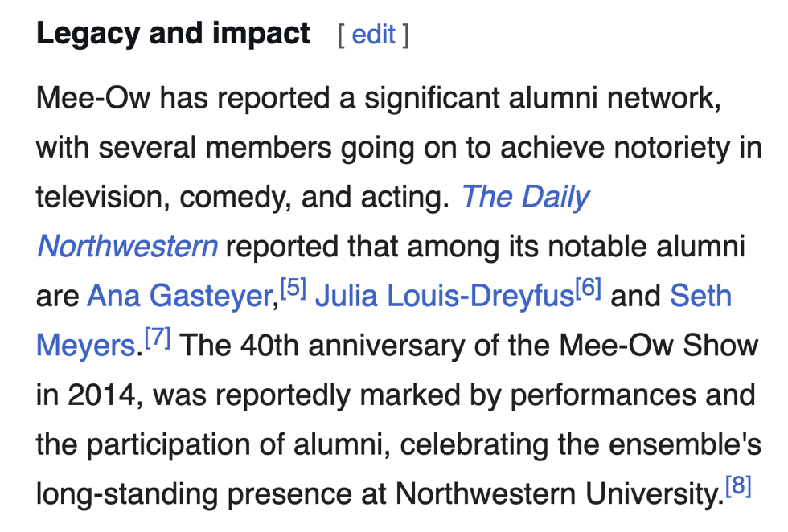Click the italic Northwestern link word
Screen dimensions: 788x532
coord(127,246)
